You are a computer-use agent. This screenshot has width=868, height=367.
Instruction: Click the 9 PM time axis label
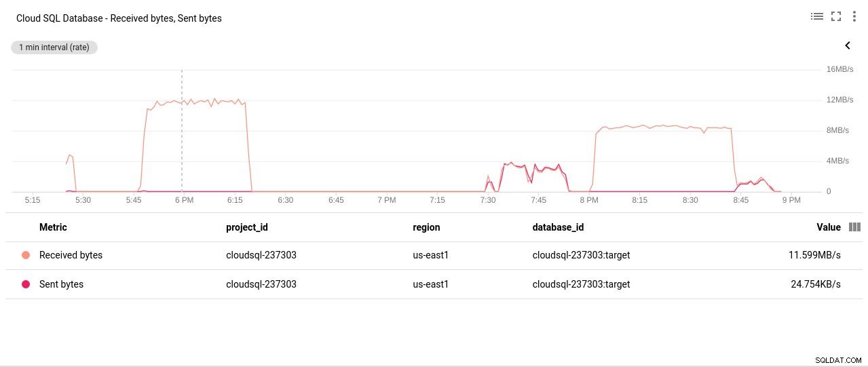pyautogui.click(x=791, y=200)
